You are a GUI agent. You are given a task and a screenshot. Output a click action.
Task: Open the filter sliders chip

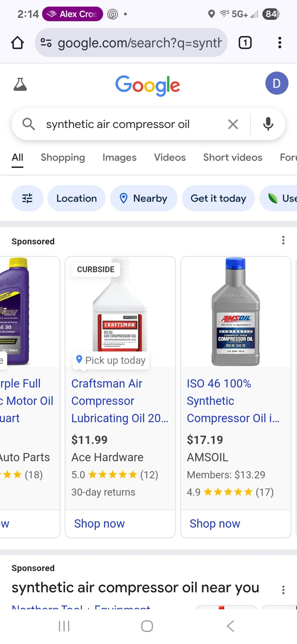click(x=27, y=198)
